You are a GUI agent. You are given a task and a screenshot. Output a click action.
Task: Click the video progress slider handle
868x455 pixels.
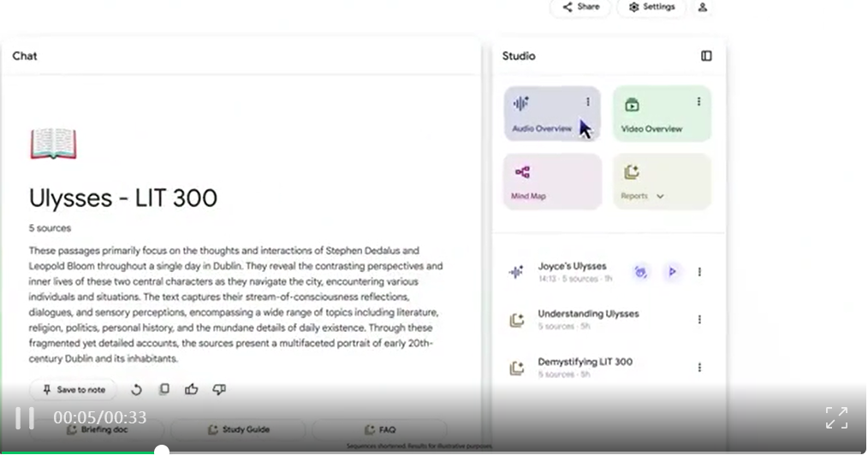click(x=162, y=451)
